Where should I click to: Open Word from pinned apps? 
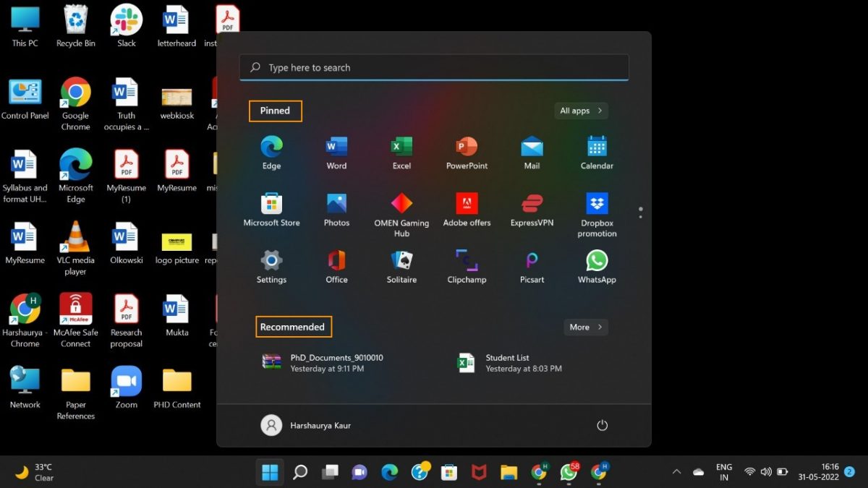pyautogui.click(x=336, y=152)
